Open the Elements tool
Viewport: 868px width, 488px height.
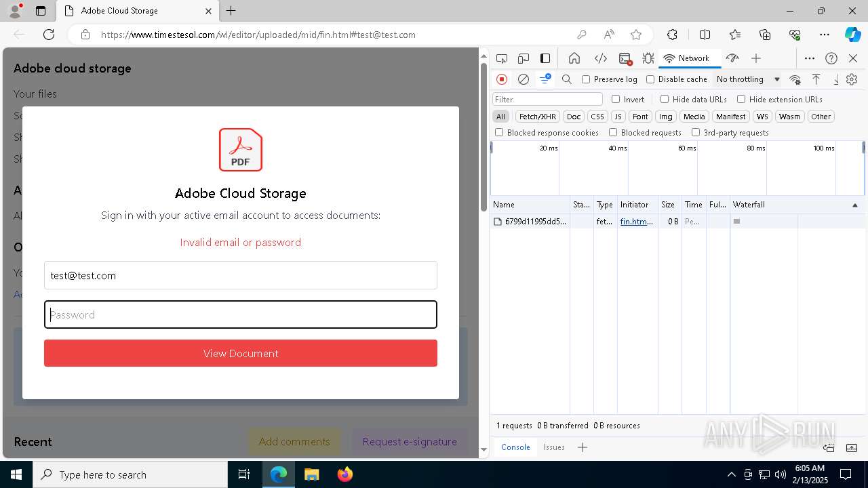[x=600, y=58]
